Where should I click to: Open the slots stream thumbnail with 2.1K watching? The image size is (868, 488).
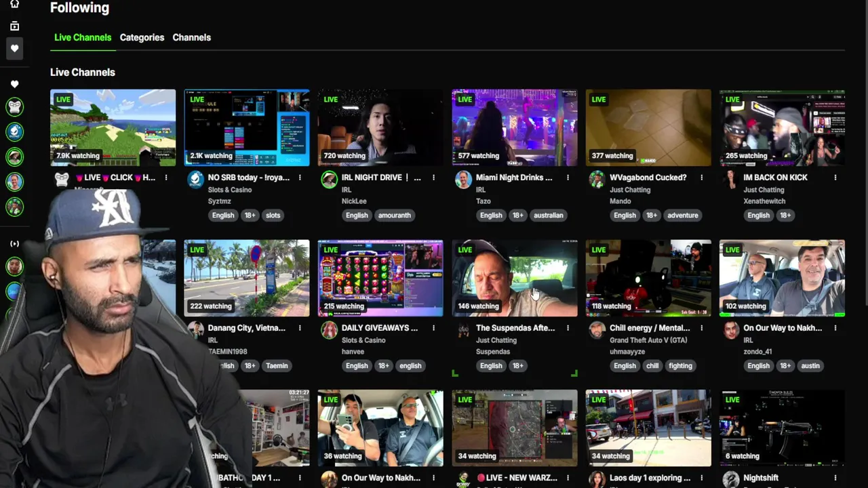click(247, 127)
